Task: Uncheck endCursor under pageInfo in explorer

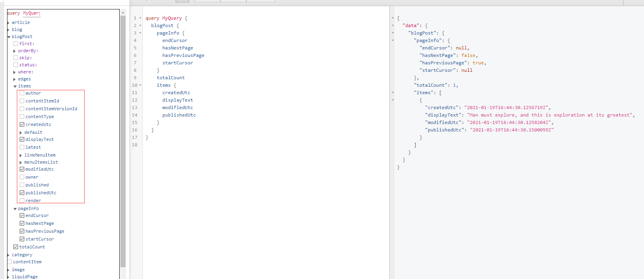Action: (22, 215)
